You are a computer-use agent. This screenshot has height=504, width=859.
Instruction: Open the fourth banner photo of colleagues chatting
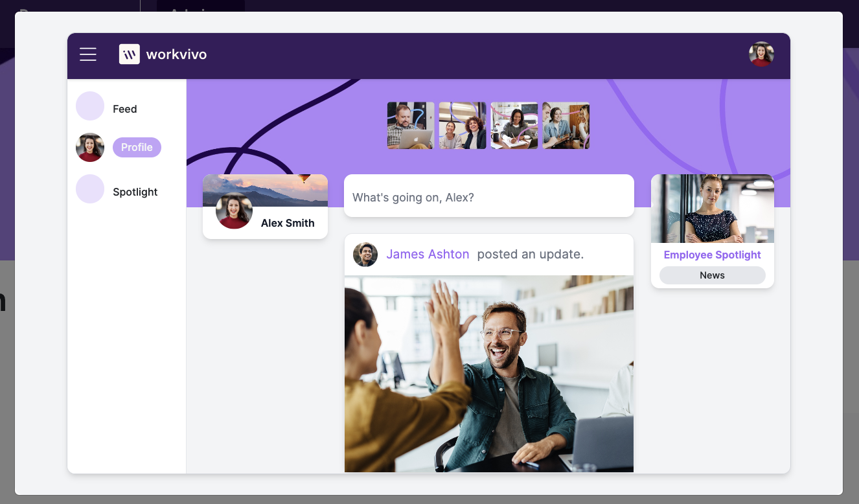566,126
